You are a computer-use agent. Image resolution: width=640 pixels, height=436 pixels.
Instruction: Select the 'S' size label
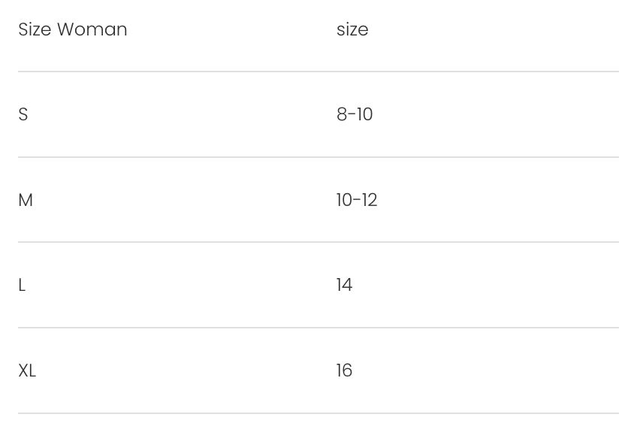23,115
